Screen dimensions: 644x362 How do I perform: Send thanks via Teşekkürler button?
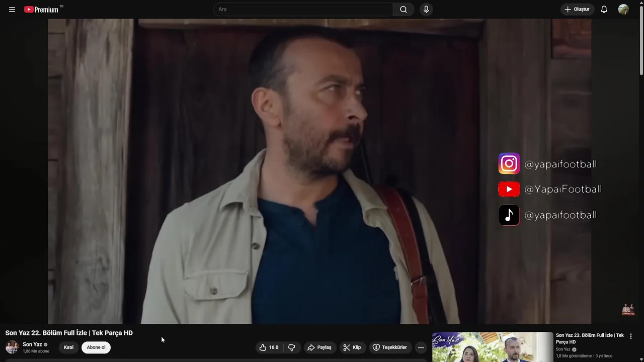coord(390,347)
